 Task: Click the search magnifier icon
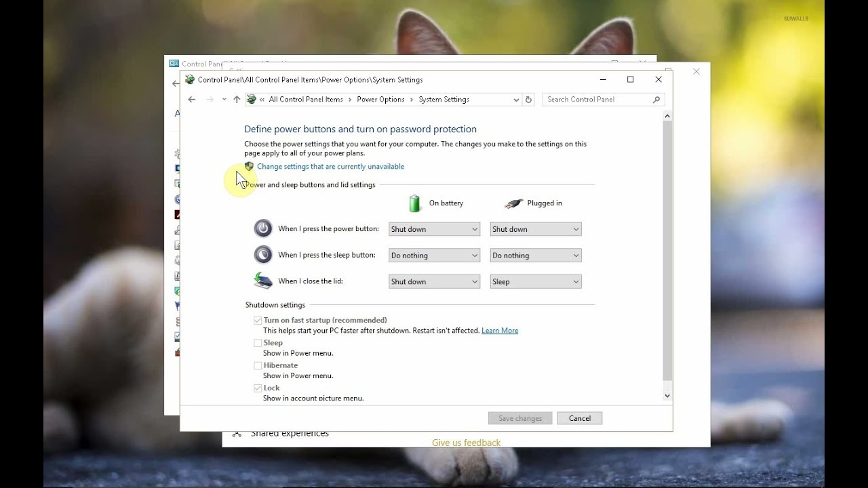coord(656,100)
